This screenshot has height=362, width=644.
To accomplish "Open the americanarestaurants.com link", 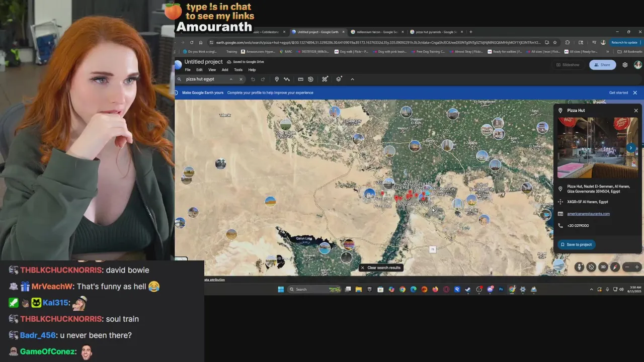I will [x=588, y=214].
